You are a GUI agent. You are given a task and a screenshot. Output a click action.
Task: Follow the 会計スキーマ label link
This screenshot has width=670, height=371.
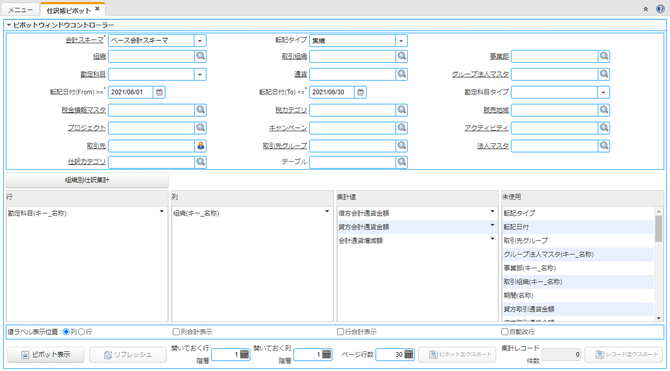pos(84,40)
